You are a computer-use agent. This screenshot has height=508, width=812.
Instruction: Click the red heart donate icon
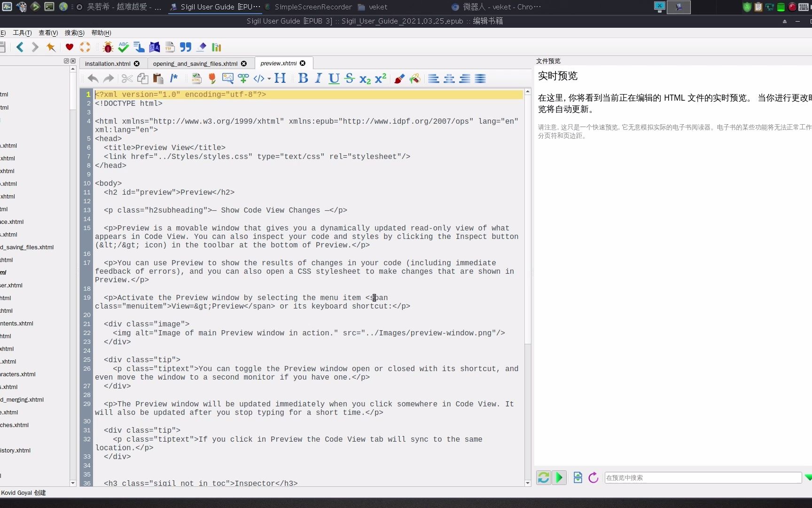(70, 47)
